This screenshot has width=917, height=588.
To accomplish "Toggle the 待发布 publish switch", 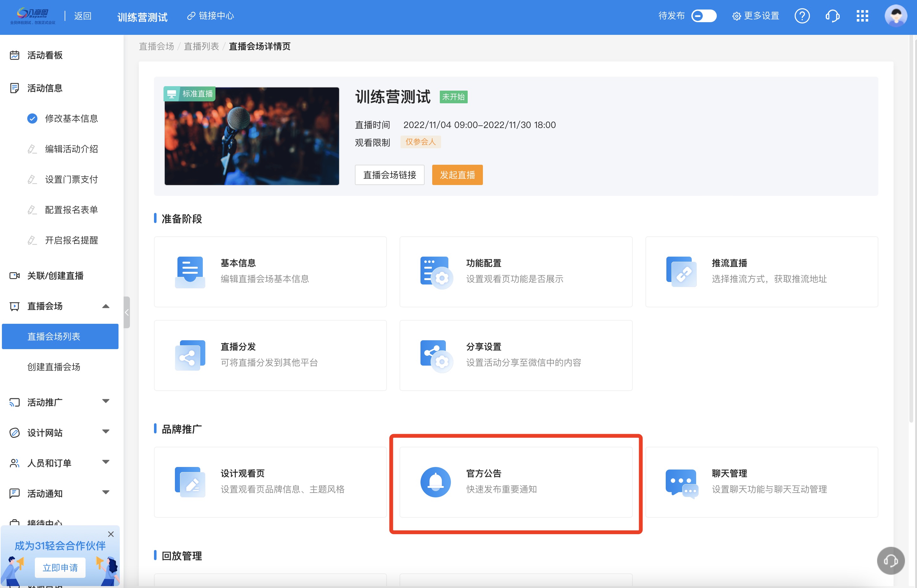I will pyautogui.click(x=704, y=16).
